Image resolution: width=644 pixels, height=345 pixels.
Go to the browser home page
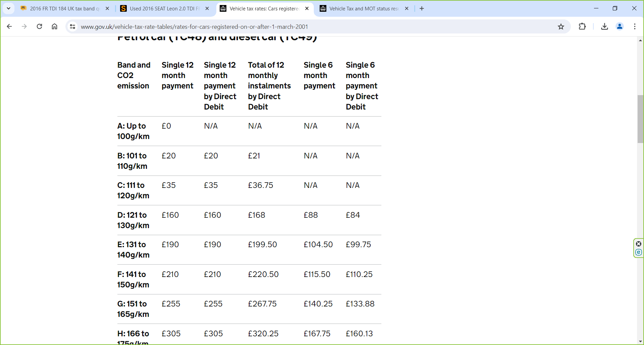point(54,26)
